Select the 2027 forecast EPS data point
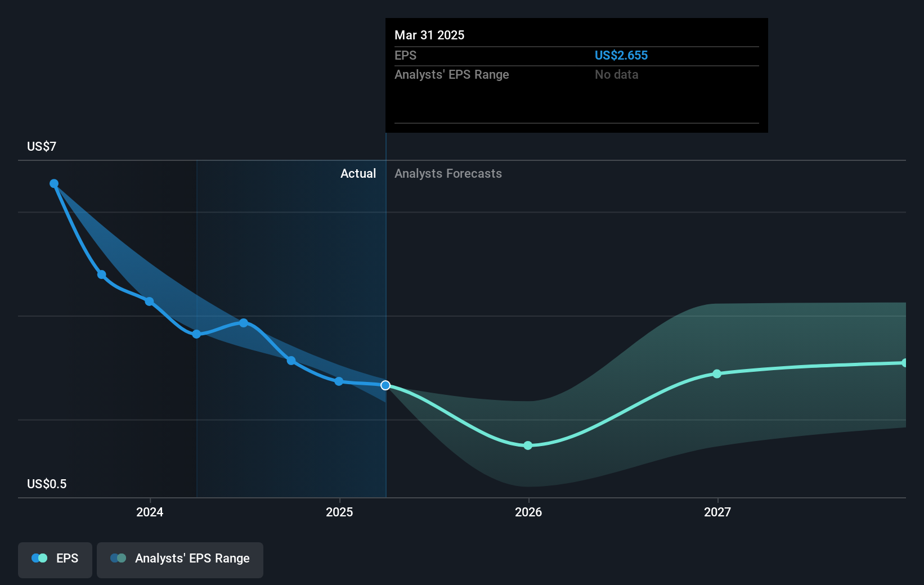Viewport: 924px width, 585px height. [717, 373]
